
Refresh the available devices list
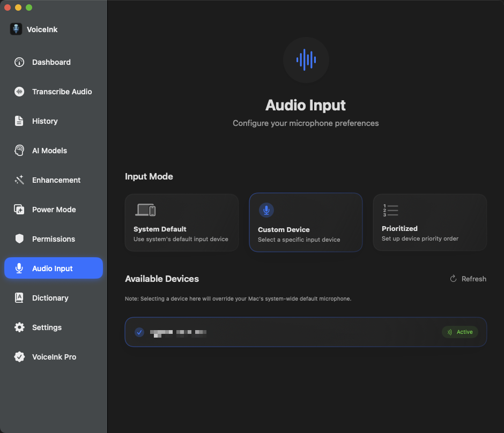tap(468, 279)
